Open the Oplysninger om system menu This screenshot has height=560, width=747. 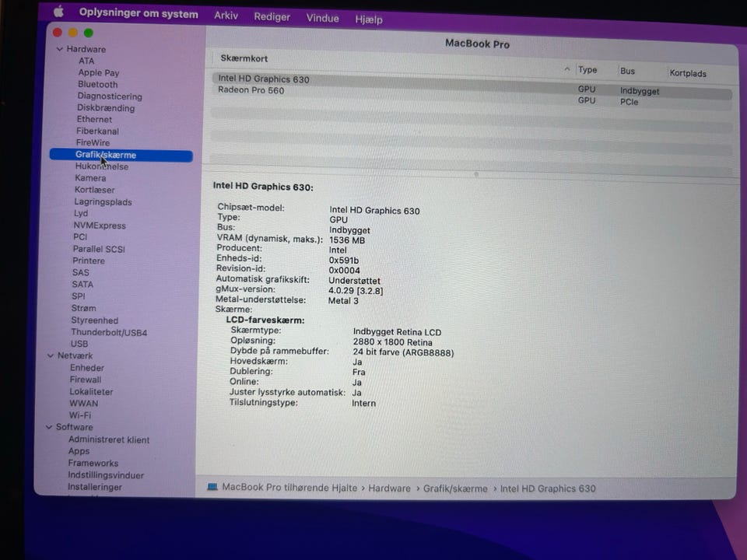(139, 14)
